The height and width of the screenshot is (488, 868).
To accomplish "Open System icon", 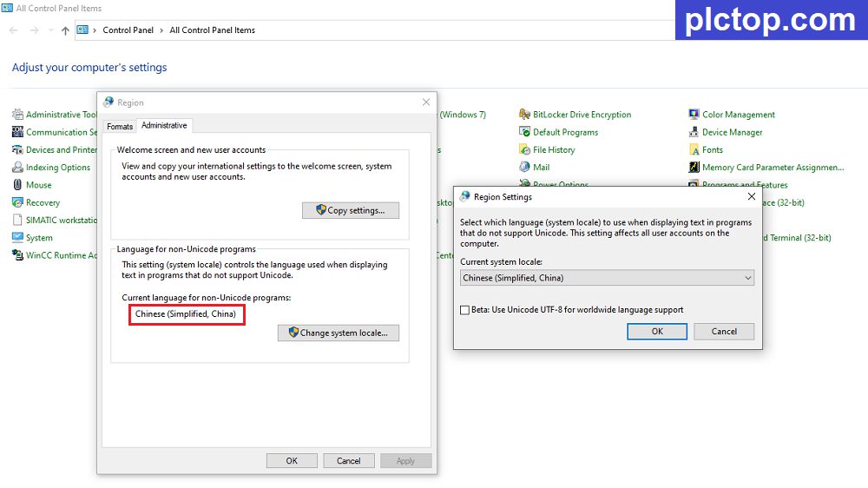I will point(17,238).
